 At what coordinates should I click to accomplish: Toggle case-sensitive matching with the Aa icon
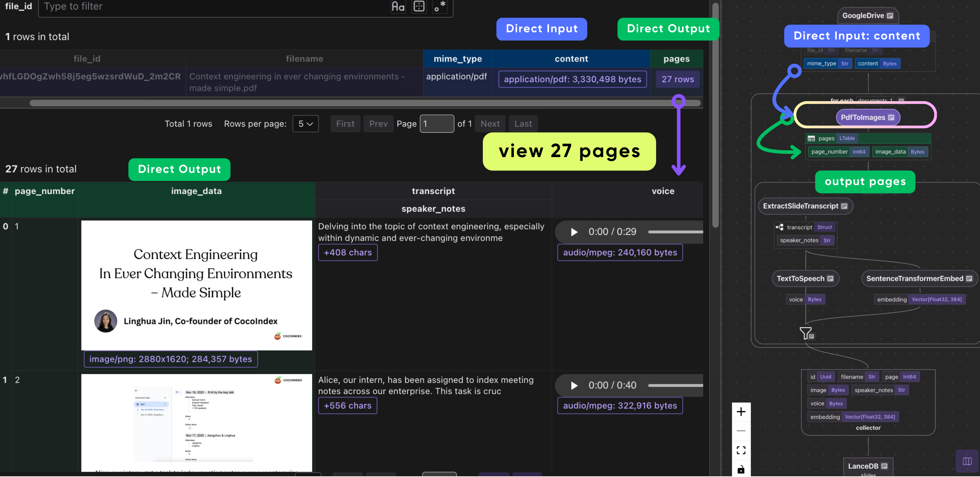click(398, 6)
